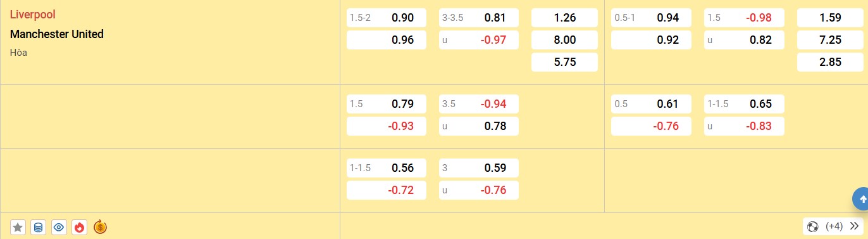
Task: Pick the 8.00 Manchester United win odds
Action: [x=564, y=40]
